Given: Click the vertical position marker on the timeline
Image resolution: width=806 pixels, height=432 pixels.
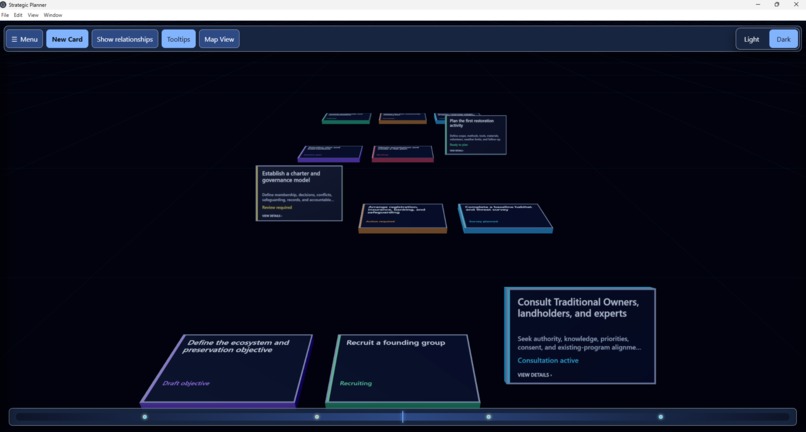Looking at the screenshot, I should tap(402, 417).
